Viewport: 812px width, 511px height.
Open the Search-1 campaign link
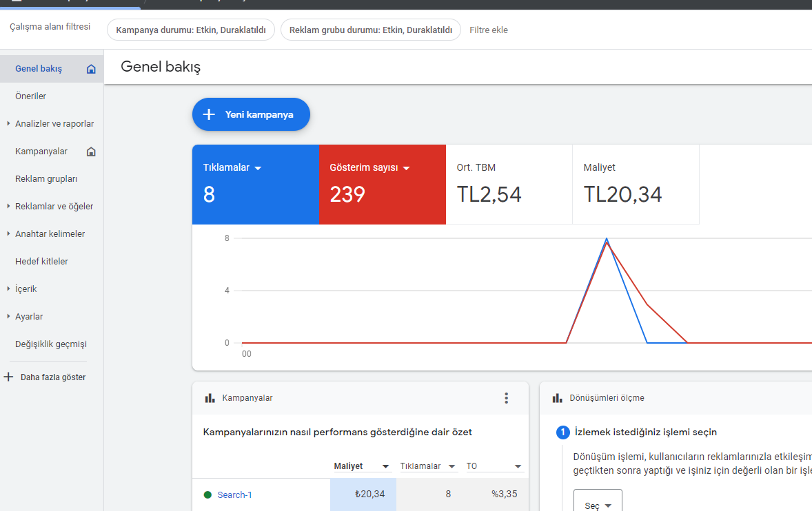[234, 495]
